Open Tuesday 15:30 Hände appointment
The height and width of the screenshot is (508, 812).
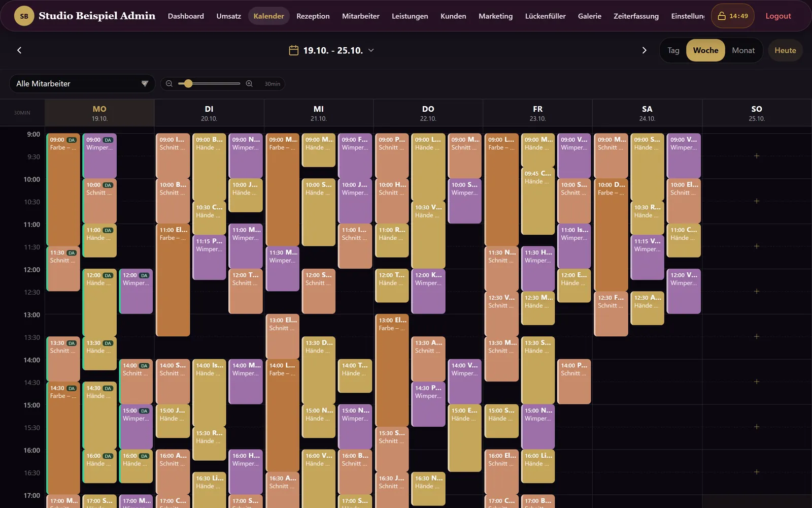click(209, 443)
